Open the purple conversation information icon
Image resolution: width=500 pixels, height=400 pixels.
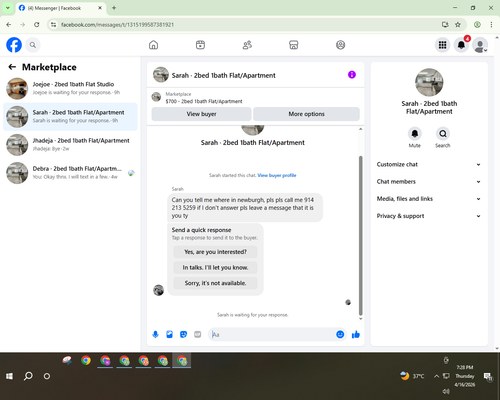coord(352,75)
